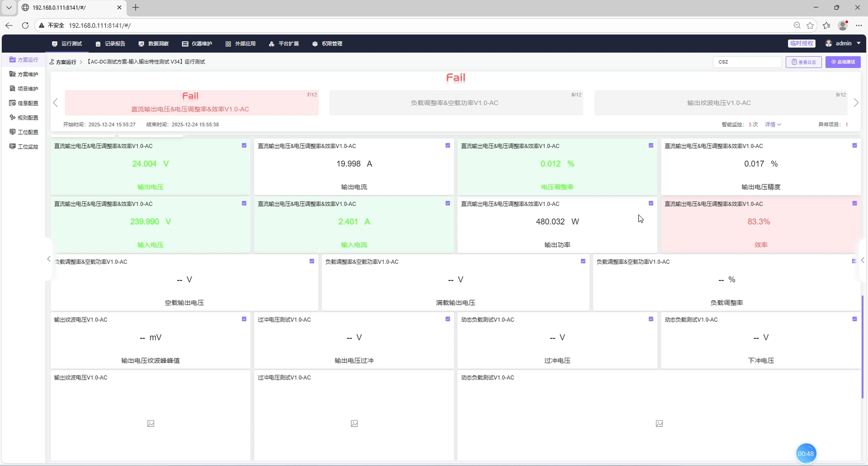Image resolution: width=868 pixels, height=466 pixels.
Task: Collapse the left sidebar with arrow handle
Action: (49, 259)
